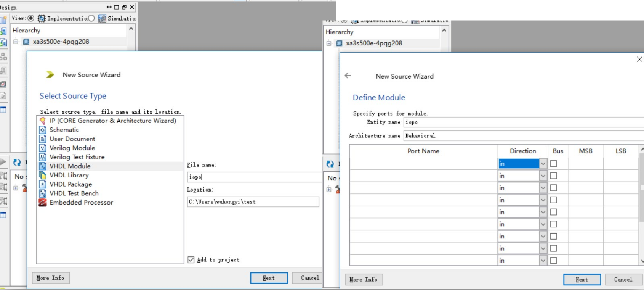
Task: Expand the plus node beside the Define Module dialog
Action: tap(329, 189)
